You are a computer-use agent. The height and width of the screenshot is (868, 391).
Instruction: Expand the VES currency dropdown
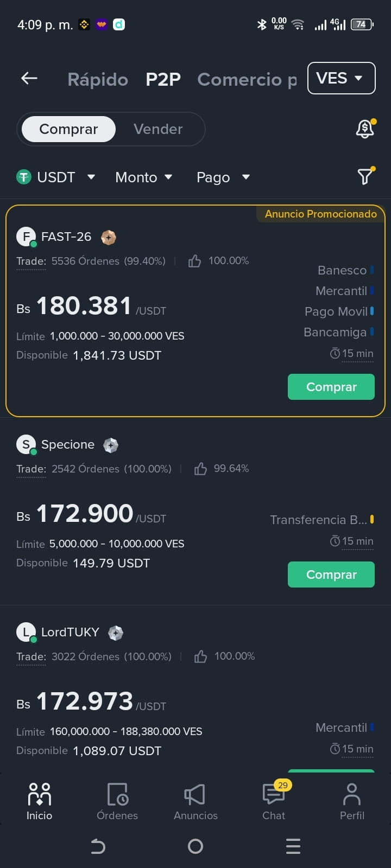click(341, 78)
